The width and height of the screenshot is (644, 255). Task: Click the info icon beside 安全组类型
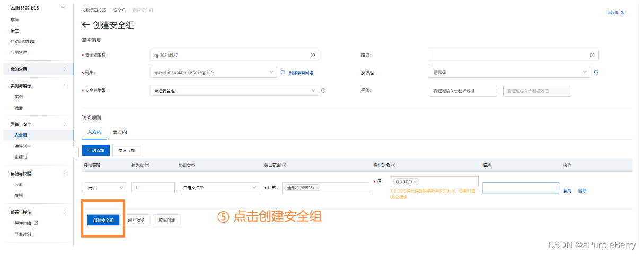323,90
